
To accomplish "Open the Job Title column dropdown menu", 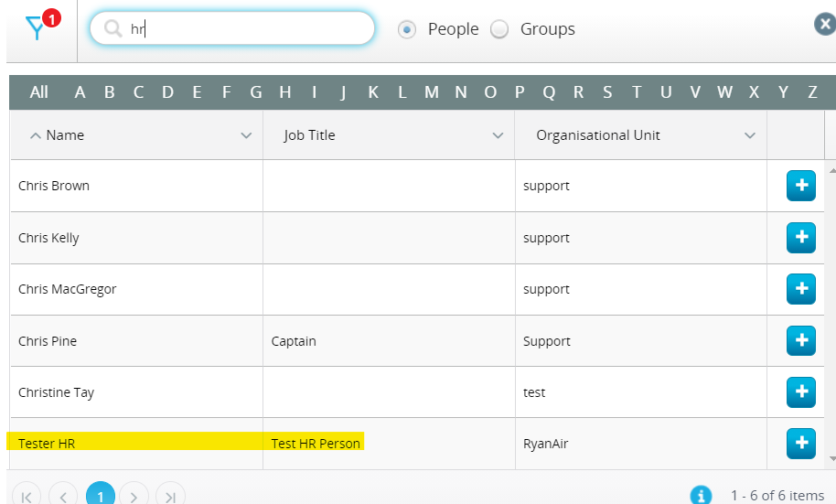I will (x=498, y=135).
